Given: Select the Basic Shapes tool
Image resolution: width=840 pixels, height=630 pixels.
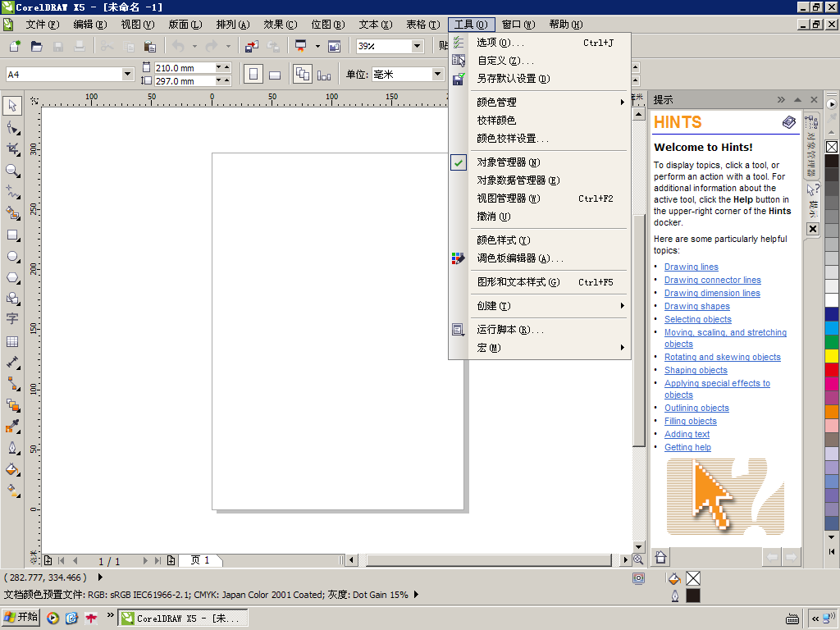Looking at the screenshot, I should click(x=12, y=299).
